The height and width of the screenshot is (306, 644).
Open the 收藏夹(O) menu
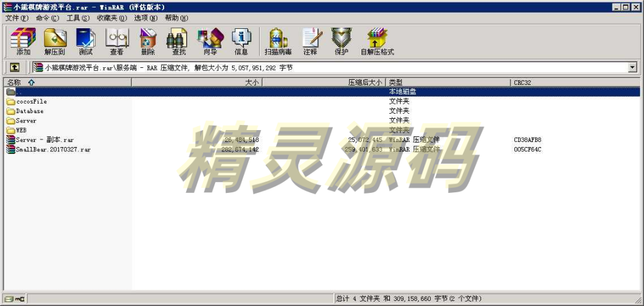[x=112, y=18]
